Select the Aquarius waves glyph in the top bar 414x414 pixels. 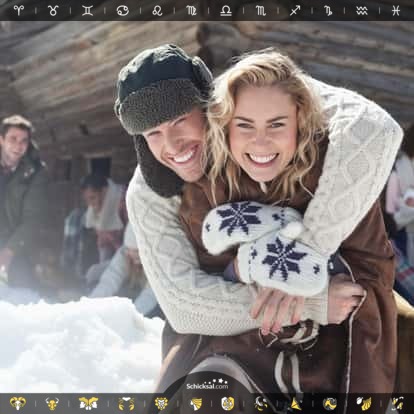point(362,10)
